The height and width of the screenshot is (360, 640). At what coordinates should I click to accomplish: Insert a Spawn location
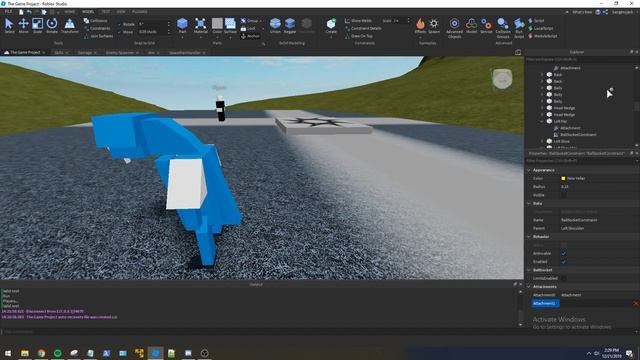point(434,25)
